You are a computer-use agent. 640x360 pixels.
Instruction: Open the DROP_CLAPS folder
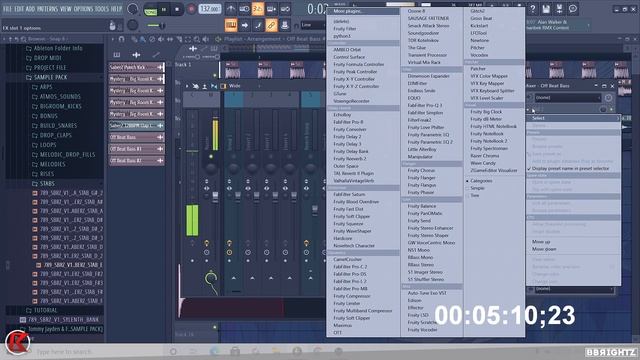pyautogui.click(x=52, y=136)
